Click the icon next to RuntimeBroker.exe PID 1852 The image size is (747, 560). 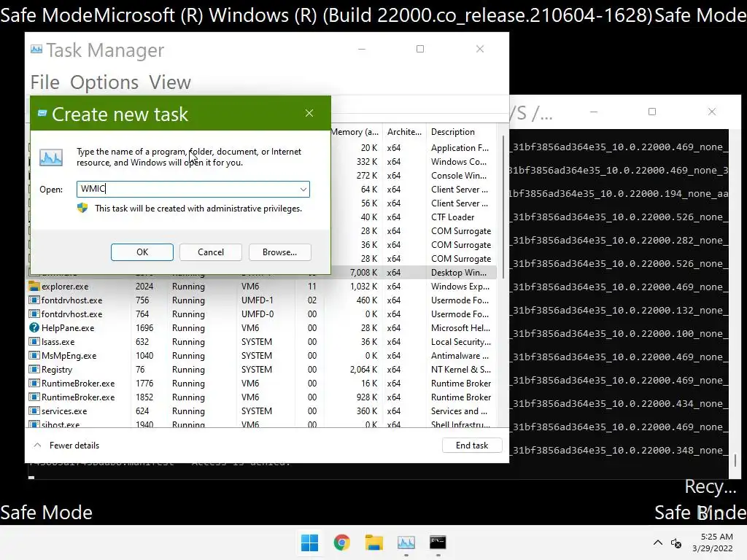click(x=34, y=397)
